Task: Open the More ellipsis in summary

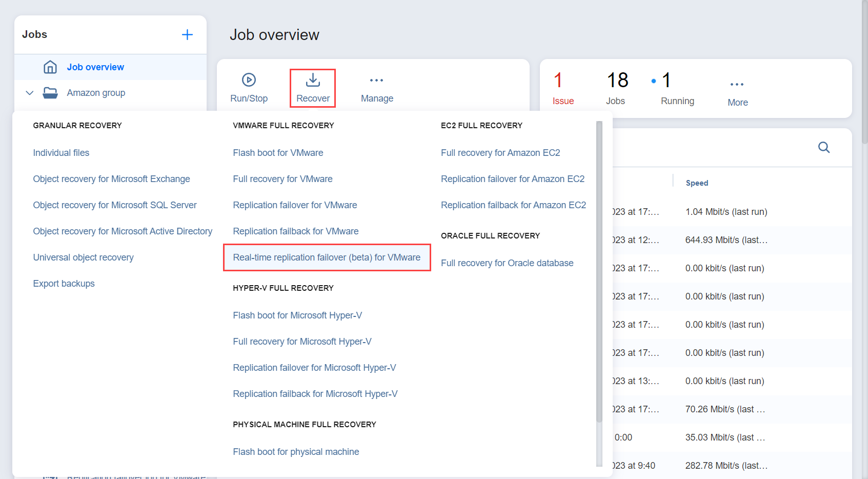Action: click(737, 85)
